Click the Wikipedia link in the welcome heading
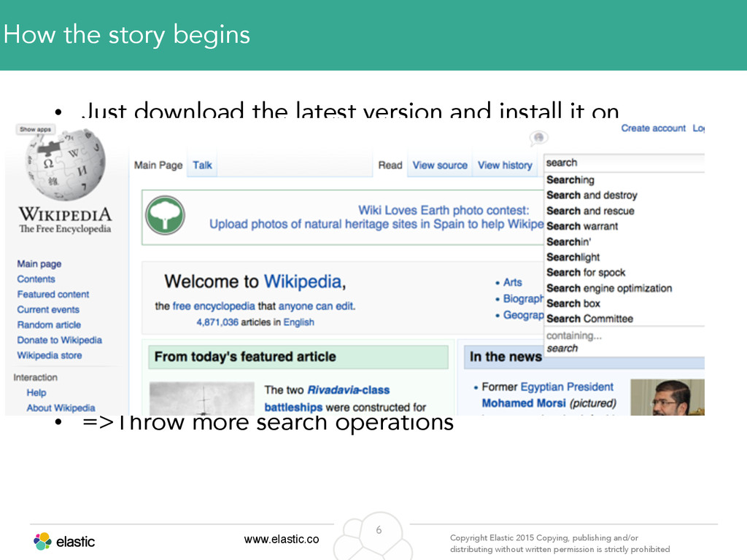Image resolution: width=747 pixels, height=560 pixels. pos(303,281)
